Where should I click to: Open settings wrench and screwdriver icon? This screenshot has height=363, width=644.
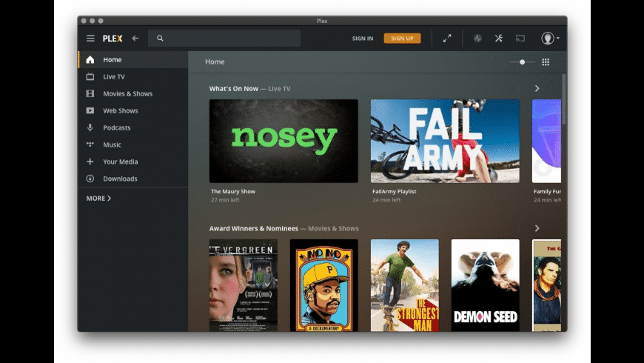(x=499, y=39)
